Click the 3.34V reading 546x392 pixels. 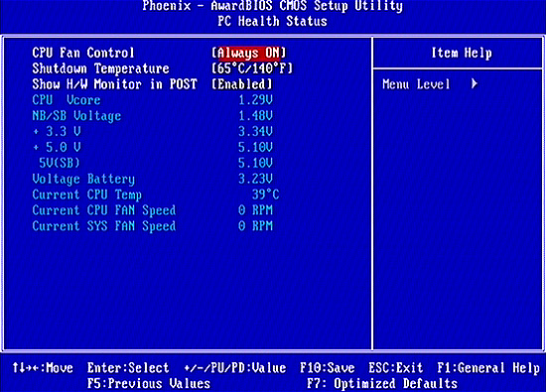point(255,132)
